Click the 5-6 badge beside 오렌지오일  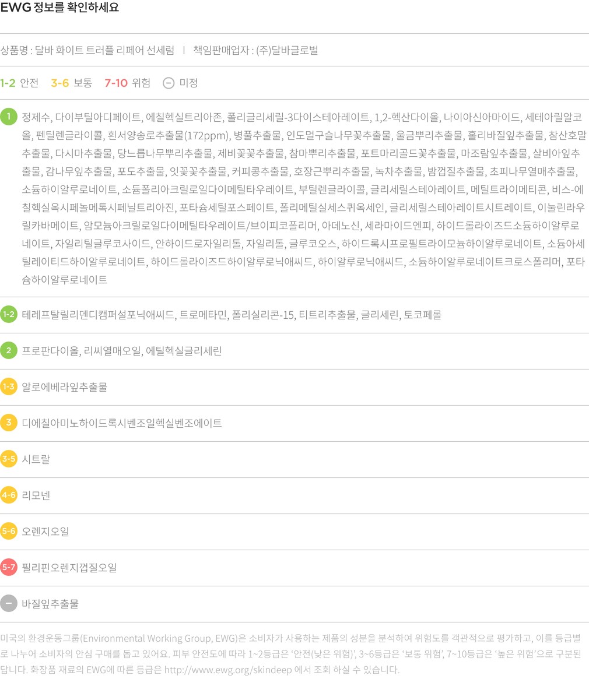pyautogui.click(x=9, y=532)
